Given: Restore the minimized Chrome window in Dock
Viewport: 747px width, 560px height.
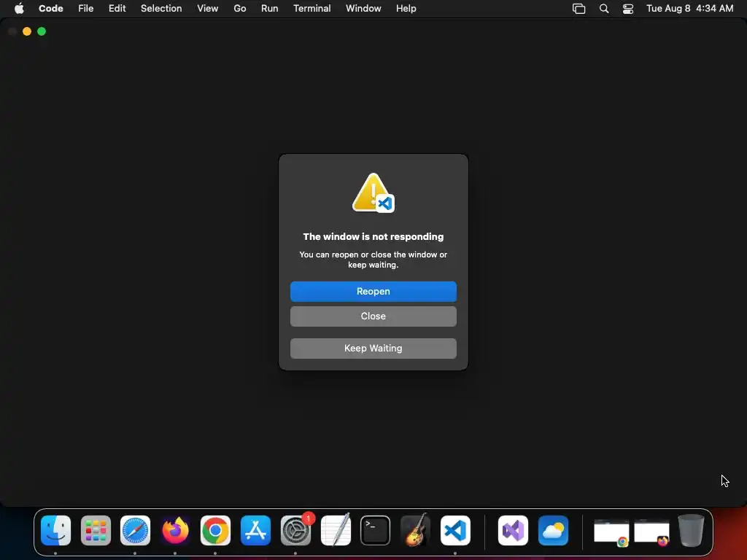Looking at the screenshot, I should point(612,533).
